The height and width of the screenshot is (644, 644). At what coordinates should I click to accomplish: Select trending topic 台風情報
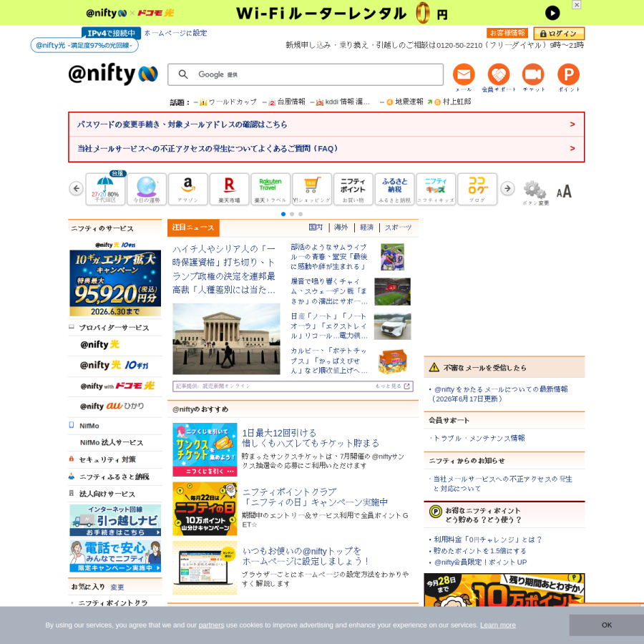pos(291,102)
